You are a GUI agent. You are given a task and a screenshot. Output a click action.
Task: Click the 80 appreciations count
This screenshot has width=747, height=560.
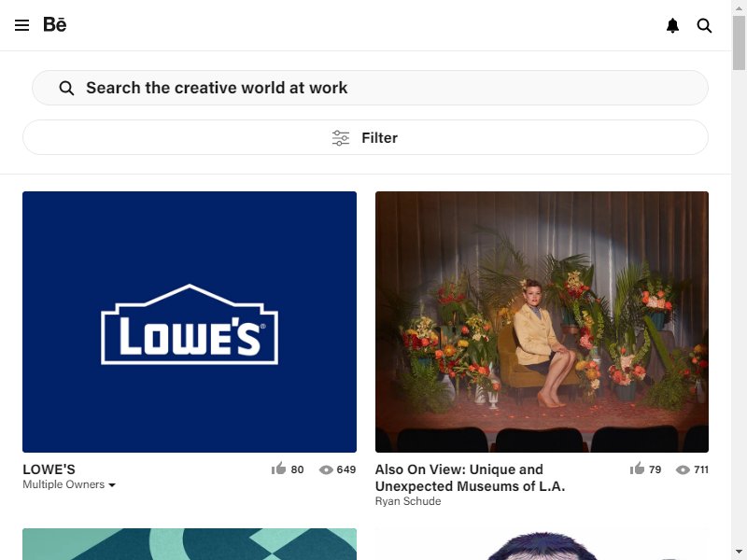point(297,469)
